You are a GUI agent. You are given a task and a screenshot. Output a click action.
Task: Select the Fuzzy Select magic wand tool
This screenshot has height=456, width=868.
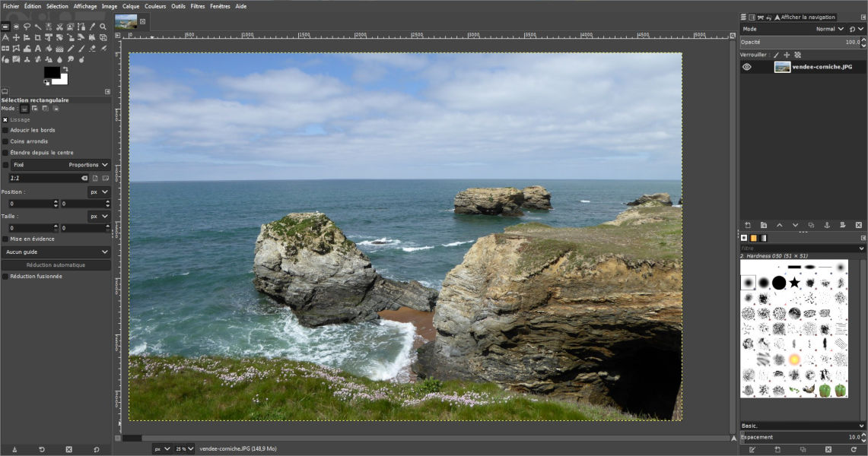coord(37,27)
